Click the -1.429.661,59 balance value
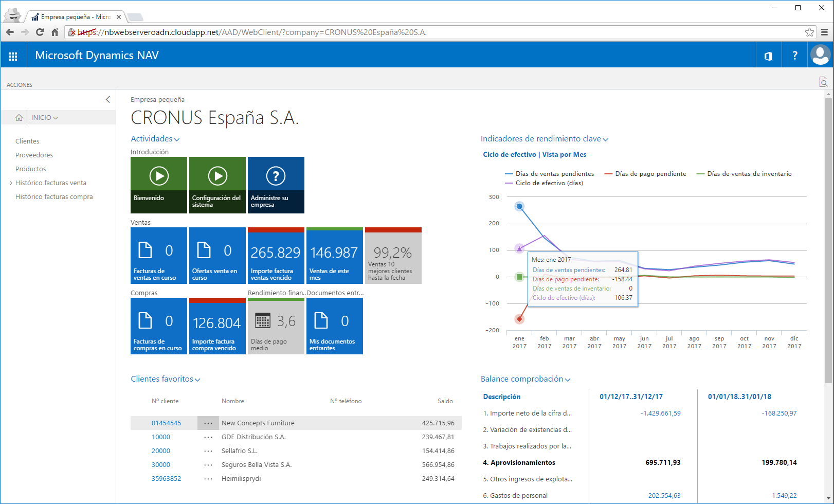This screenshot has width=834, height=504. point(660,413)
